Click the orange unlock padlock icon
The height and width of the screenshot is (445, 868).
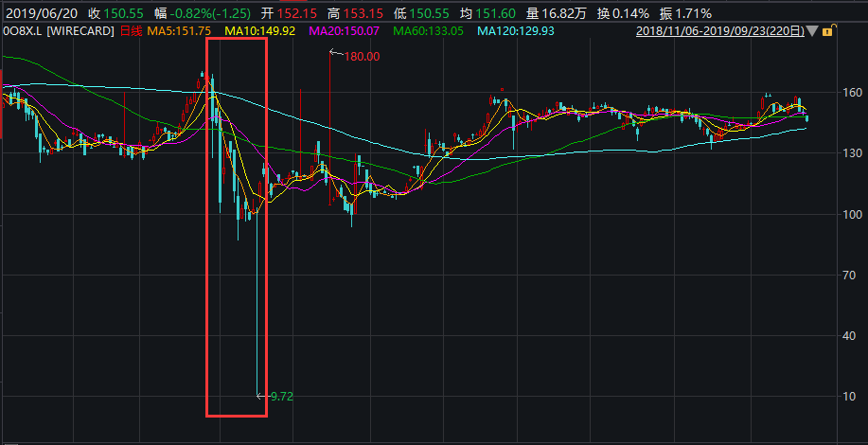(826, 32)
